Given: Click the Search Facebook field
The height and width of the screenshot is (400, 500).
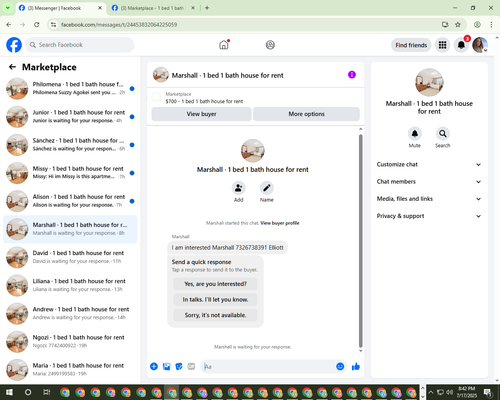Looking at the screenshot, I should click(x=80, y=45).
